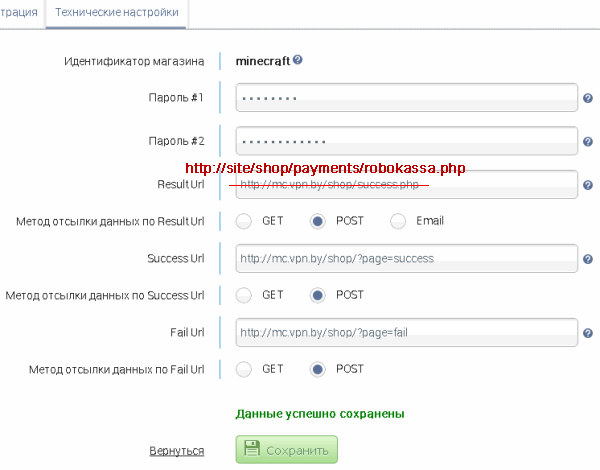
Task: Select POST for Result Url method
Action: point(318,221)
